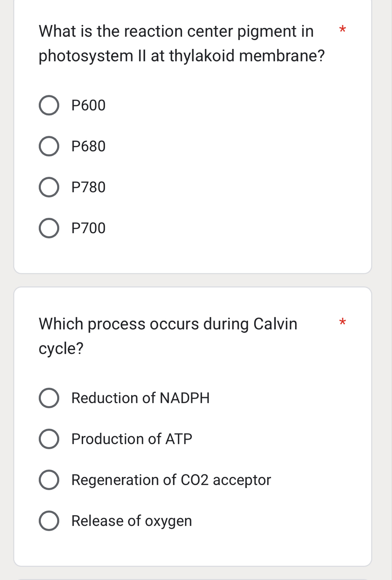Choose Reduction of NADPH option

tap(49, 398)
